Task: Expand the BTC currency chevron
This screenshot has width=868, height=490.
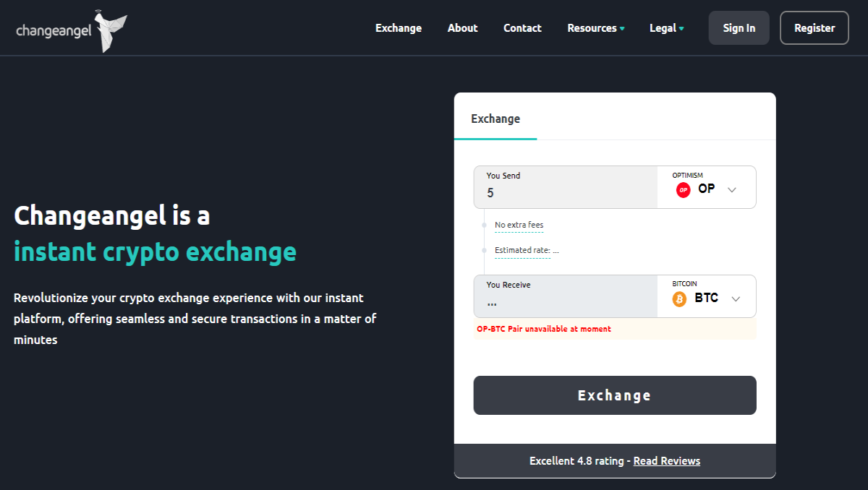Action: point(736,299)
